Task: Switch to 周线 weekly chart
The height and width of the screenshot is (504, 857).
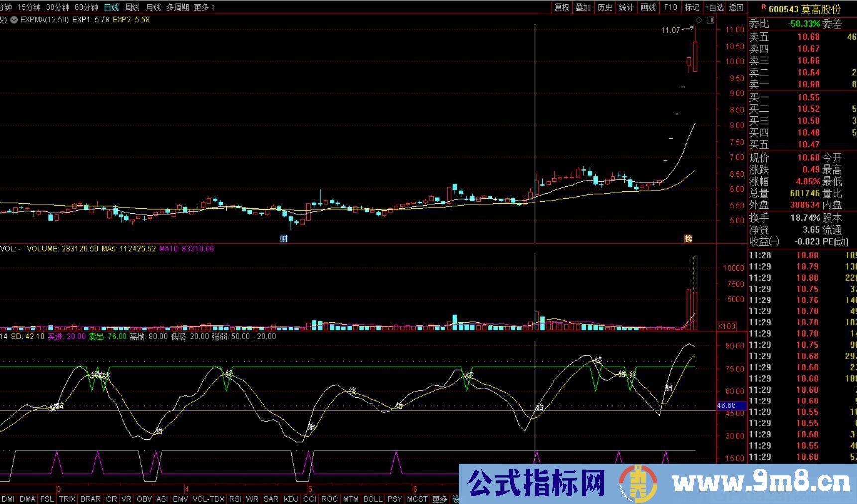Action: tap(132, 7)
